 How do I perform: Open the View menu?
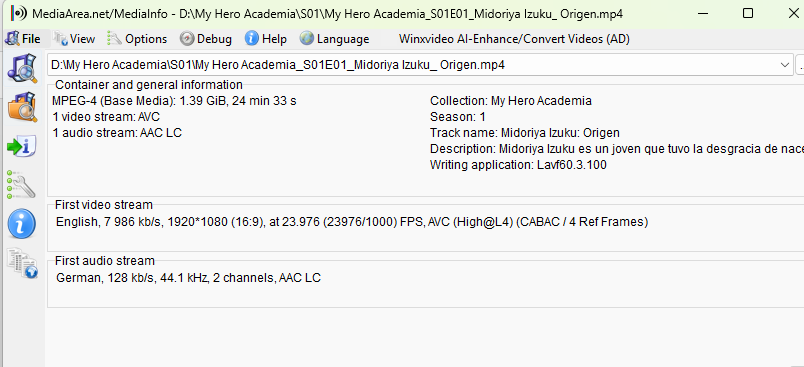75,39
